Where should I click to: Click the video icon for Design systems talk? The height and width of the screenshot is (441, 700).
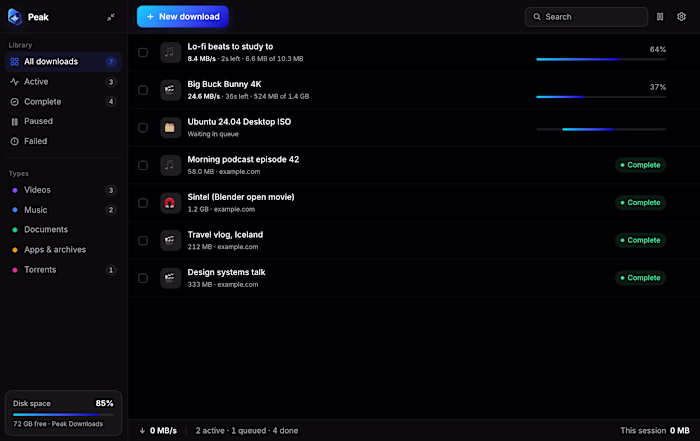point(171,278)
